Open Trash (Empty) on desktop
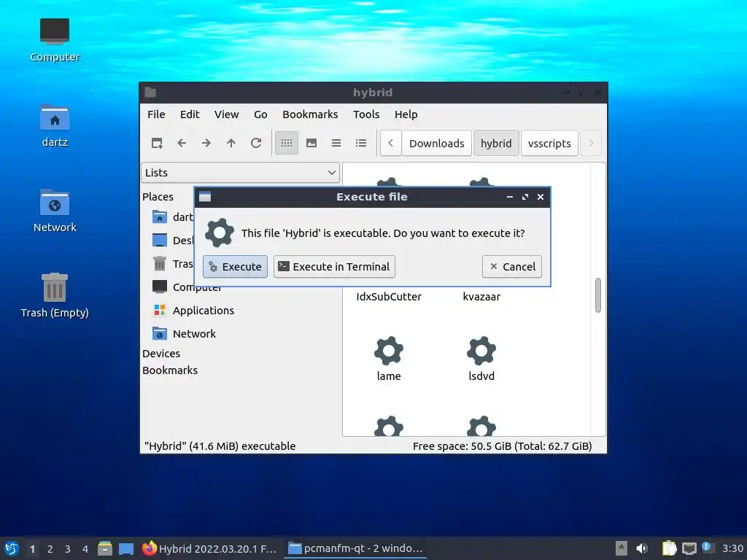 (x=55, y=296)
